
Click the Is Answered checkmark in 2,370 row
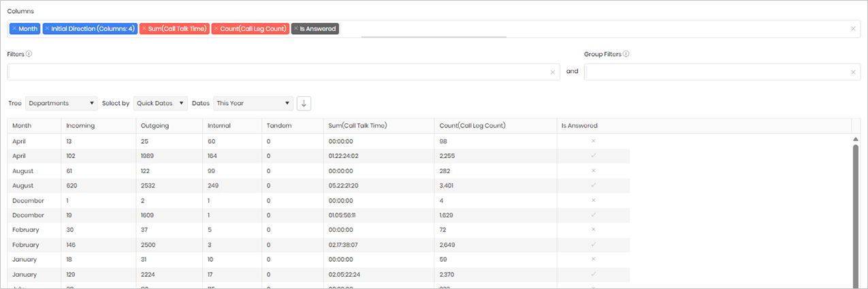[x=594, y=274]
